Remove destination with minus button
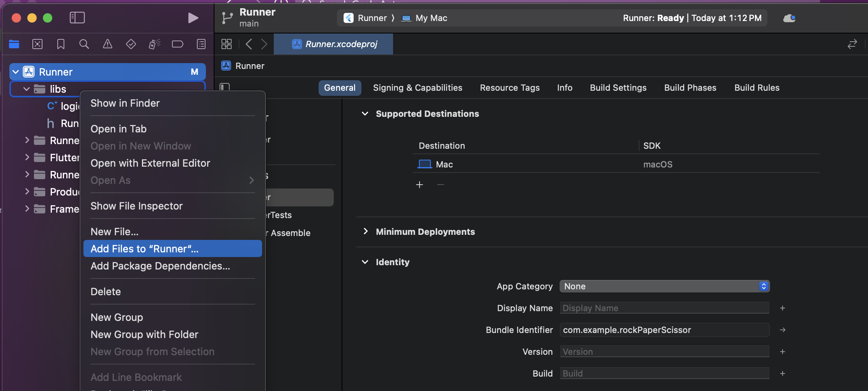The width and height of the screenshot is (868, 391). point(441,185)
